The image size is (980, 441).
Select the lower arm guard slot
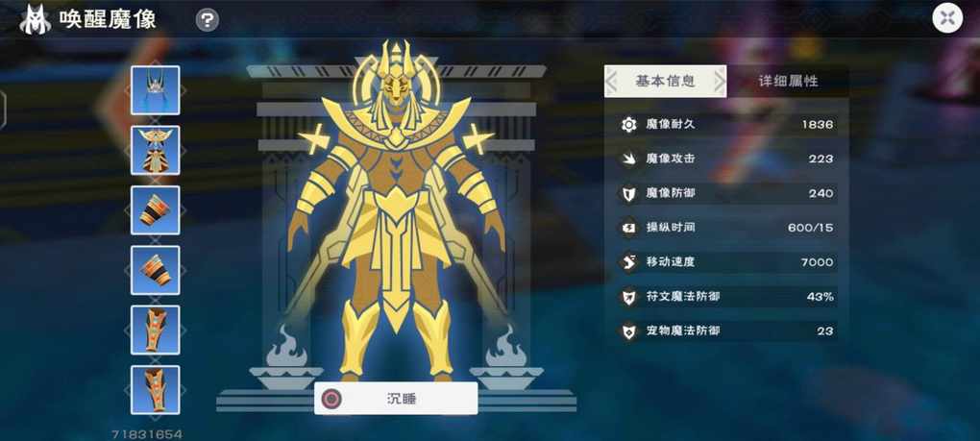155,270
